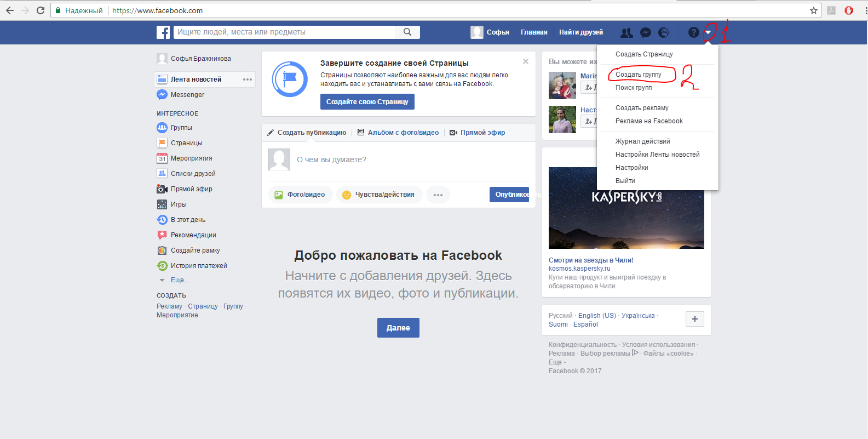The width and height of the screenshot is (868, 439).
Task: Click the Facebook logo icon
Action: 163,32
